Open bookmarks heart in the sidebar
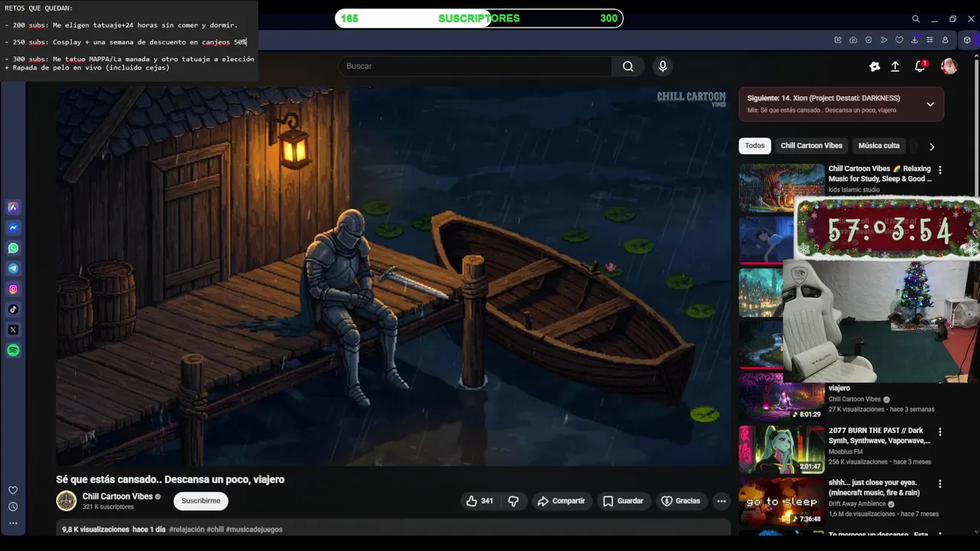Screen dimensions: 980x551 tap(13, 491)
